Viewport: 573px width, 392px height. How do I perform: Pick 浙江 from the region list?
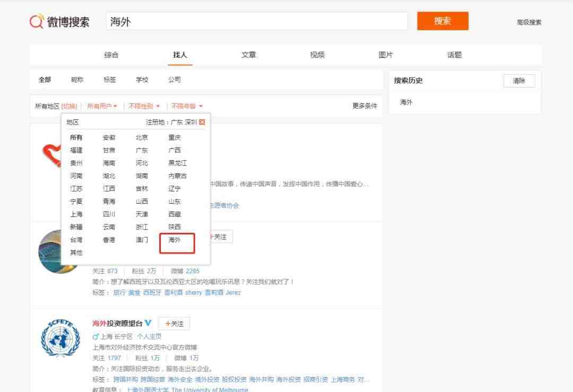pos(142,227)
